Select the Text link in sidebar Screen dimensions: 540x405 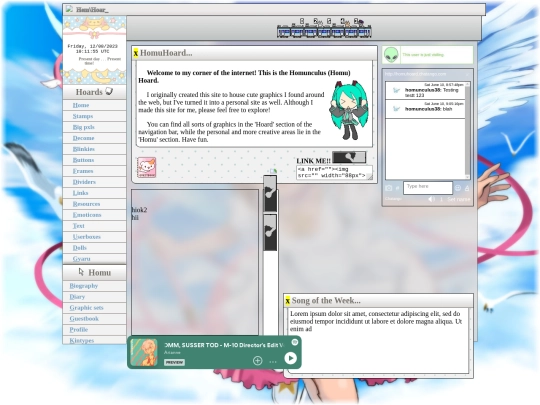click(x=79, y=226)
